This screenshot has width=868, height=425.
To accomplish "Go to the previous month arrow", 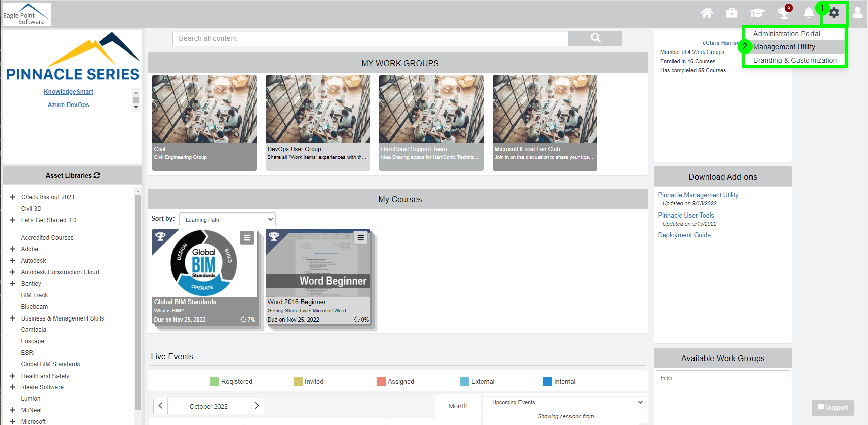I will [x=160, y=406].
